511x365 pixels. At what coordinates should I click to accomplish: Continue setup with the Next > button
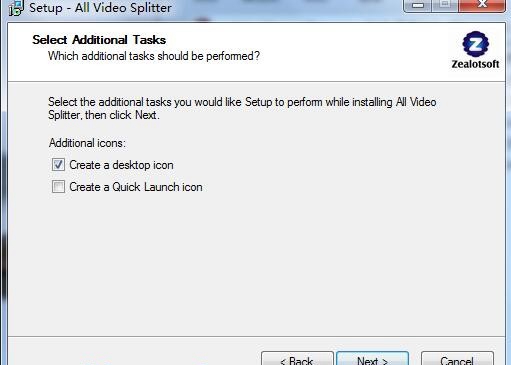click(x=373, y=358)
